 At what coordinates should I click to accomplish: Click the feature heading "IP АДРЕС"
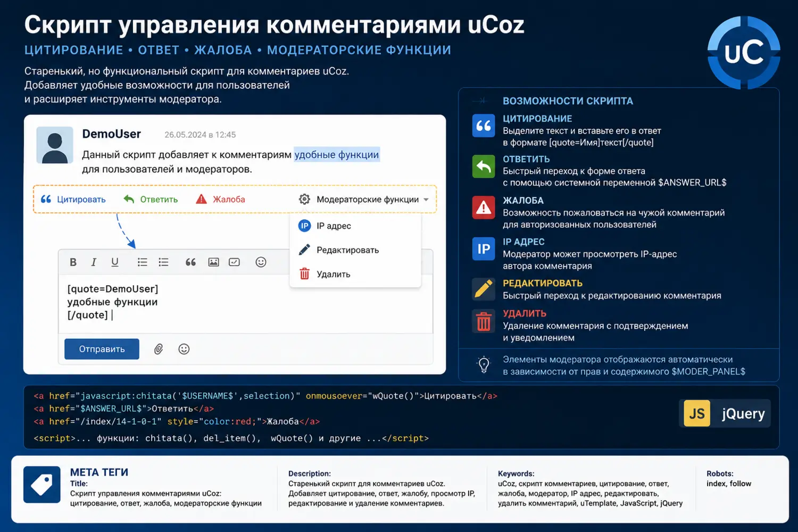[523, 242]
